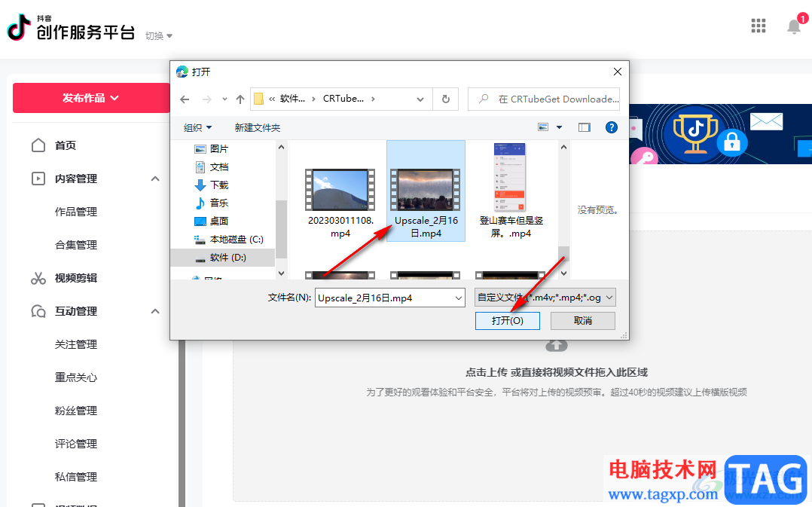
Task: Select the 202303011108.mp4 video thumbnail
Action: (x=340, y=190)
